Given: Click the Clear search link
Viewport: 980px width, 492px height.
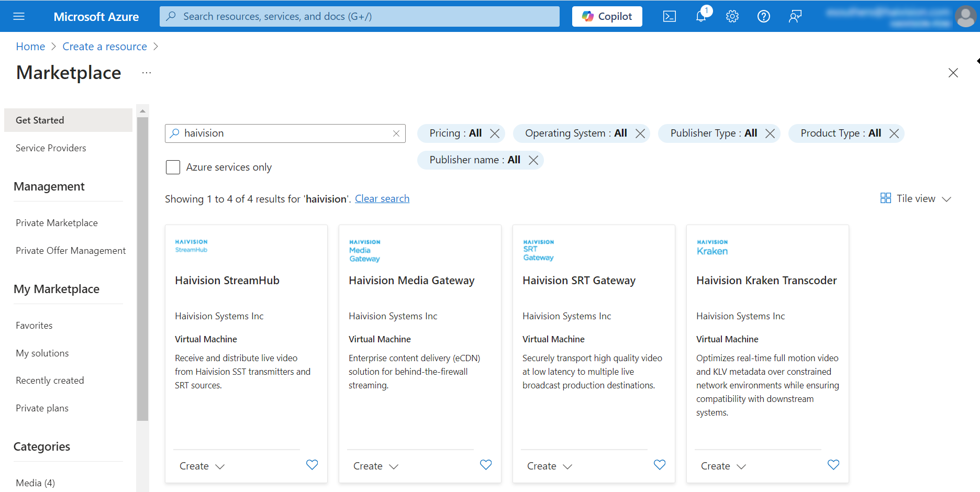Looking at the screenshot, I should coord(382,199).
